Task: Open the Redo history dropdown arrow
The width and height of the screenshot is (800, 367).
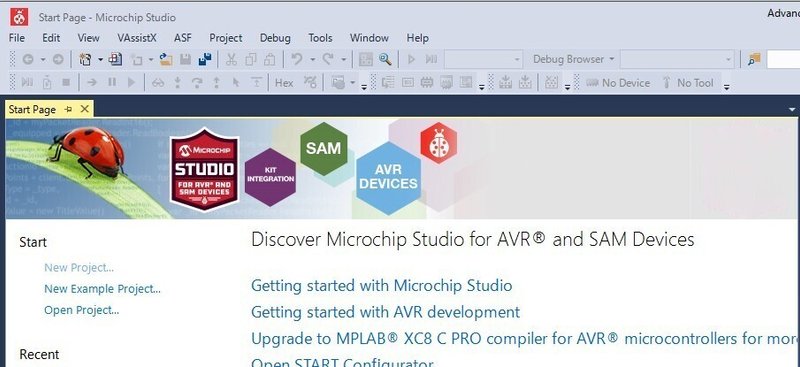Action: [343, 59]
